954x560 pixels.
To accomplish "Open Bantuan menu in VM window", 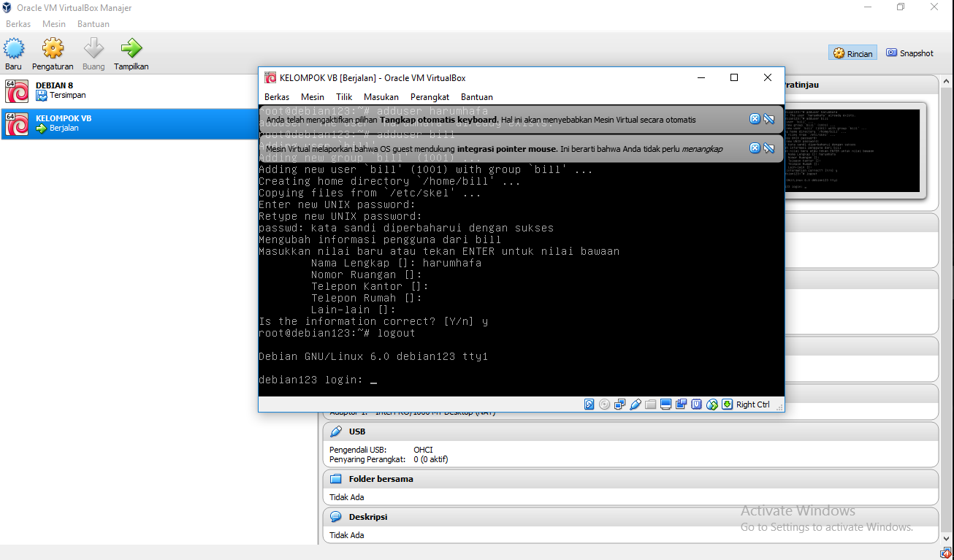I will pos(477,97).
